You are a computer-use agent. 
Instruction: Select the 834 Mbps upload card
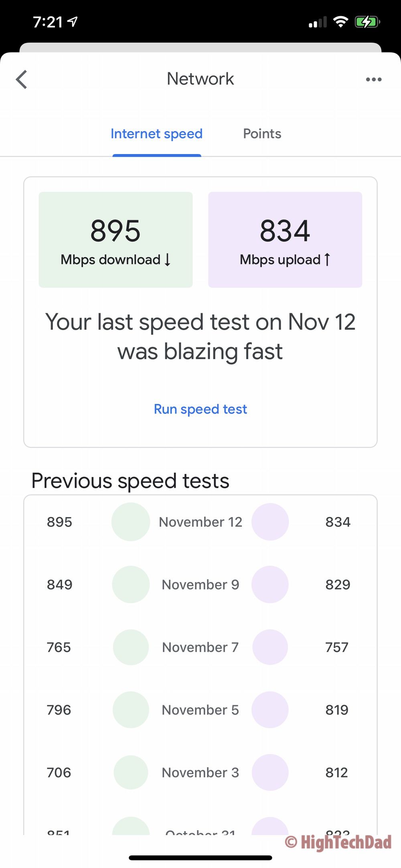pyautogui.click(x=285, y=239)
